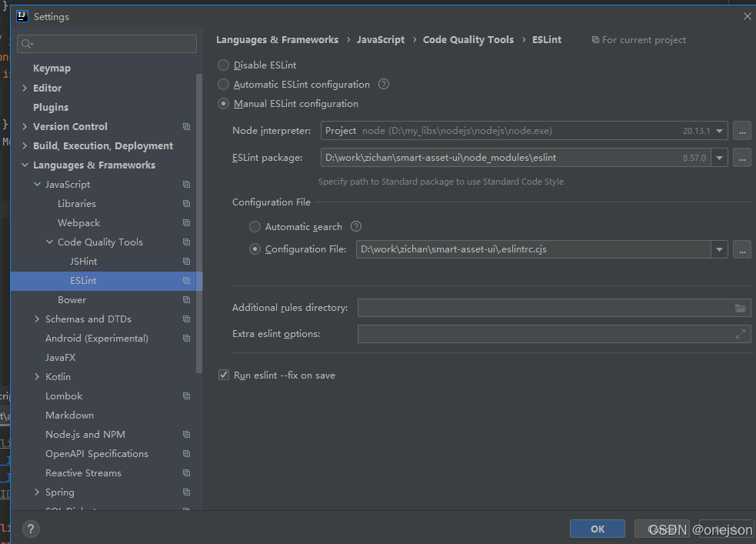The width and height of the screenshot is (756, 544).
Task: Select Disable ESLint radio button
Action: (223, 65)
